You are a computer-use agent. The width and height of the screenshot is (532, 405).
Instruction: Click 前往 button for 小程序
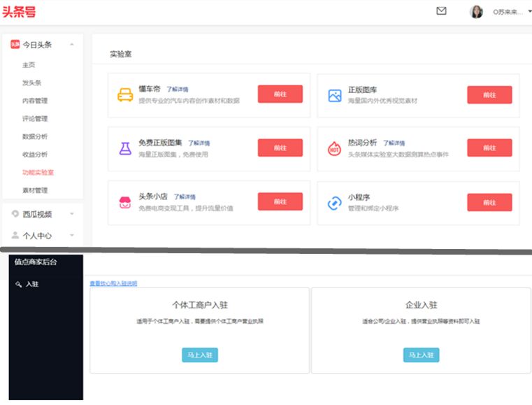(x=489, y=203)
